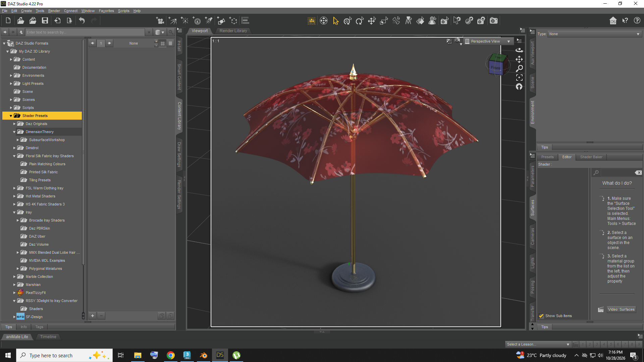Click the content library search field
The image size is (644, 362).
[x=86, y=32]
